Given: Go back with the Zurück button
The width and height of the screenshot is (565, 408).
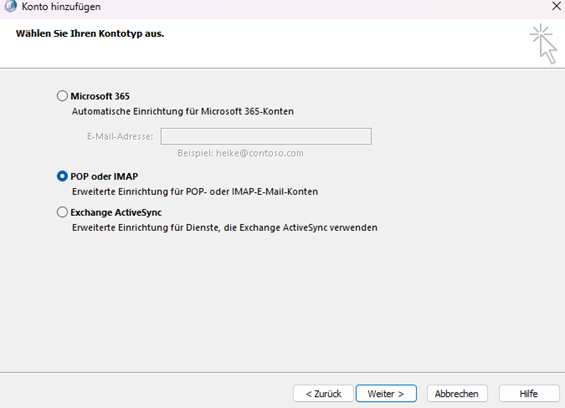Looking at the screenshot, I should (x=323, y=394).
